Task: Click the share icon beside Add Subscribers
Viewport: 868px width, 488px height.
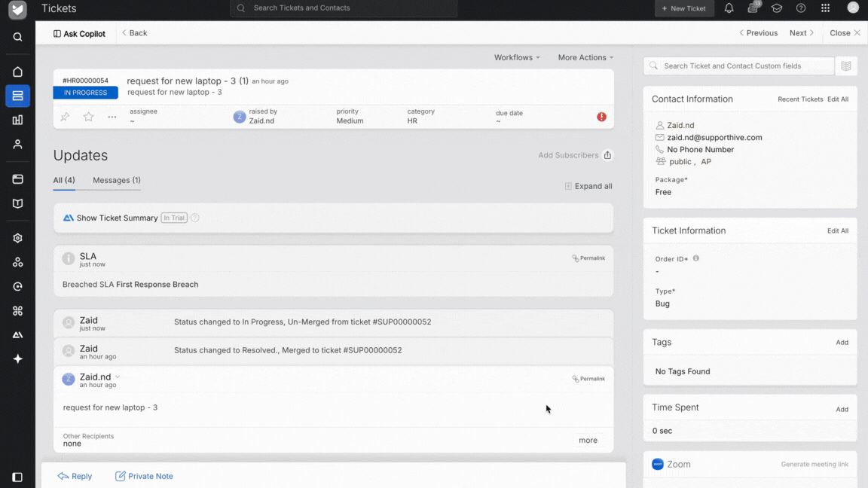Action: point(607,155)
